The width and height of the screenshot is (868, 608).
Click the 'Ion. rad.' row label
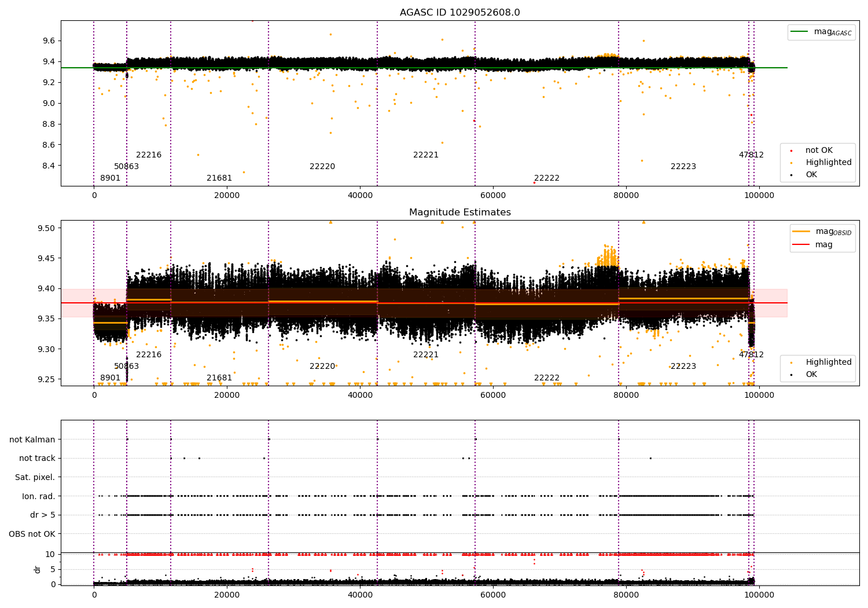coord(39,497)
